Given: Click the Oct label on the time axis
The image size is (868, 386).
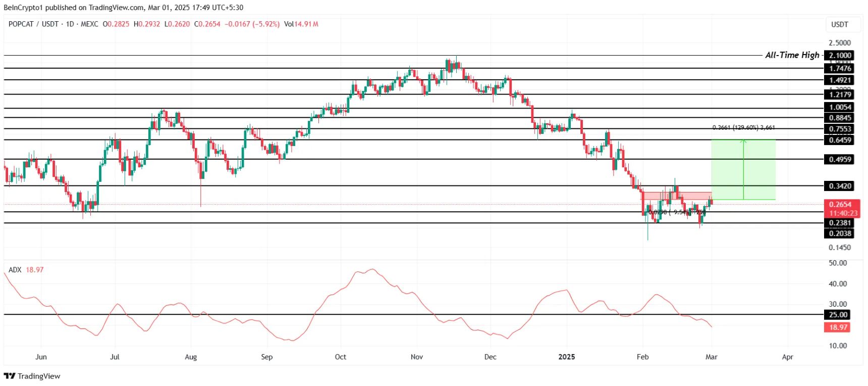Looking at the screenshot, I should (341, 357).
